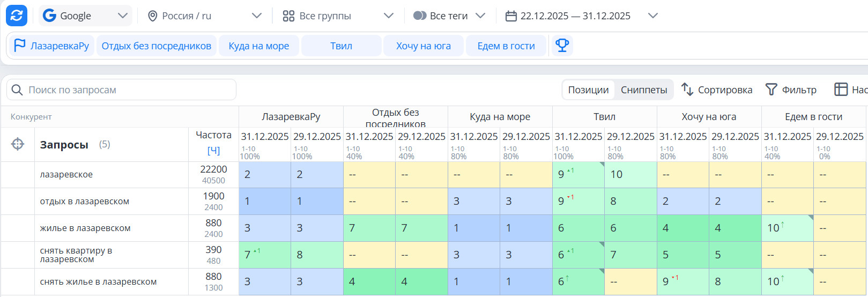Click the Фильтр funnel icon

tap(771, 90)
